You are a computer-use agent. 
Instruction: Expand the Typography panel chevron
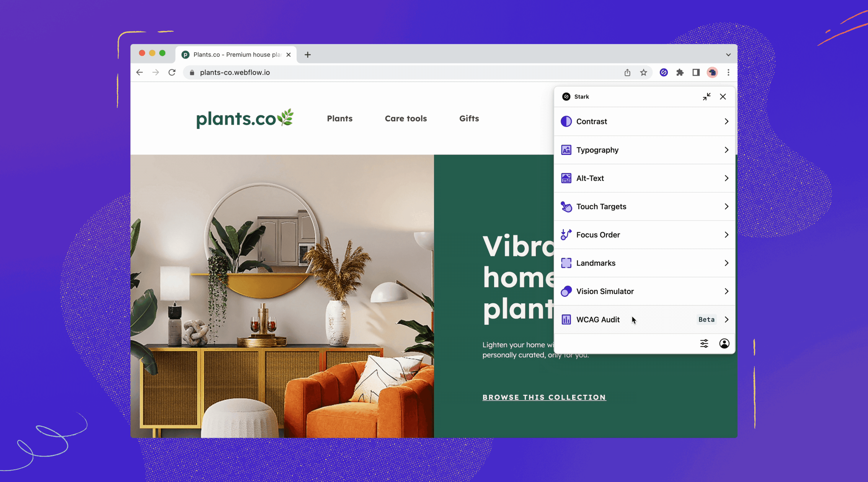tap(726, 150)
